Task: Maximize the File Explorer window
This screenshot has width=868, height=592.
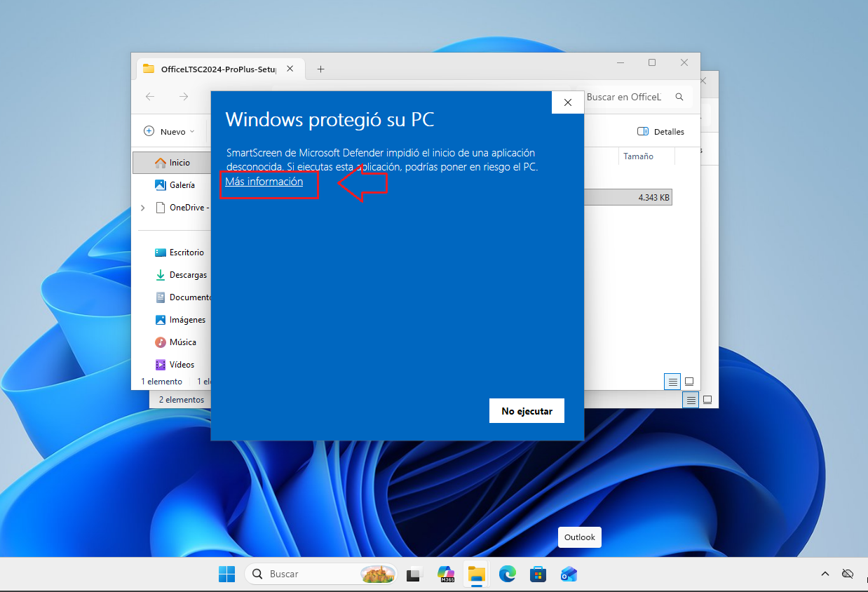Action: pyautogui.click(x=652, y=62)
